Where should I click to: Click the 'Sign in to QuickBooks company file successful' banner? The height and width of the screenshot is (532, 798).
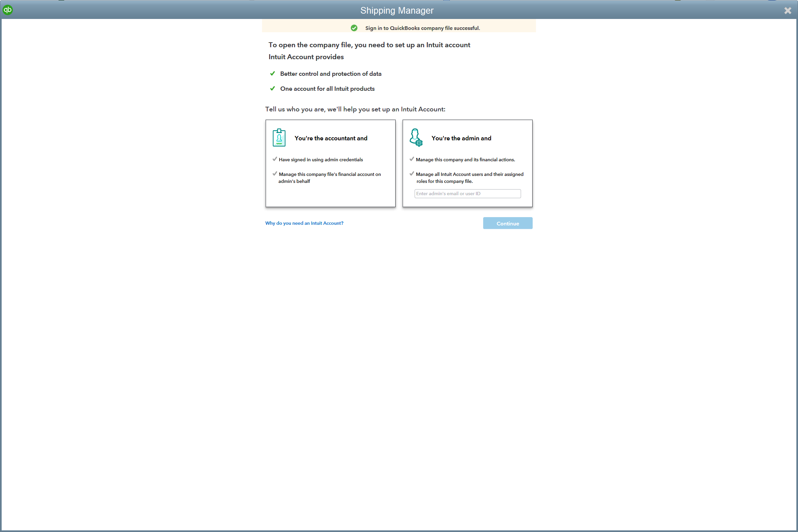[x=422, y=28]
